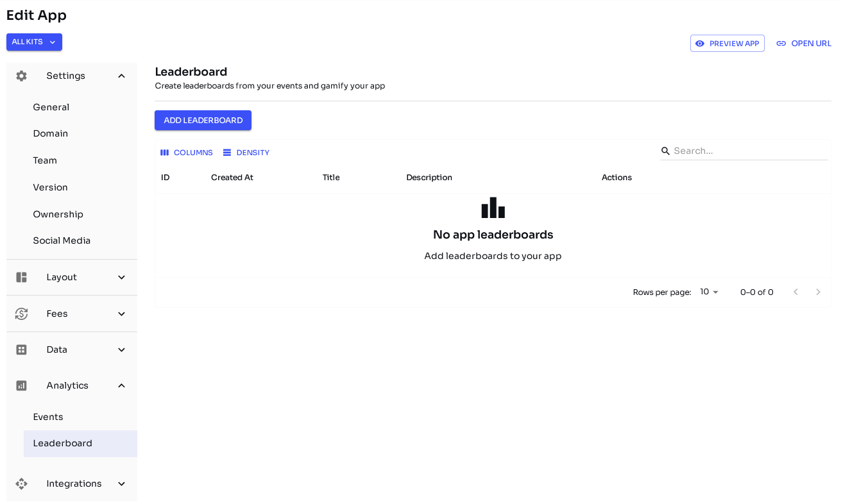The width and height of the screenshot is (843, 504).
Task: Click the Settings gear icon in sidebar
Action: pyautogui.click(x=21, y=76)
